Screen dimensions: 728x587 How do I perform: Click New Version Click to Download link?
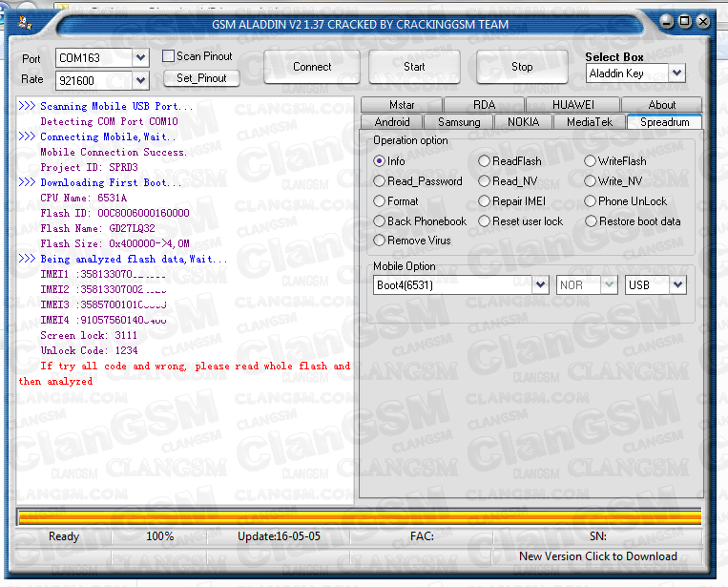tap(597, 556)
